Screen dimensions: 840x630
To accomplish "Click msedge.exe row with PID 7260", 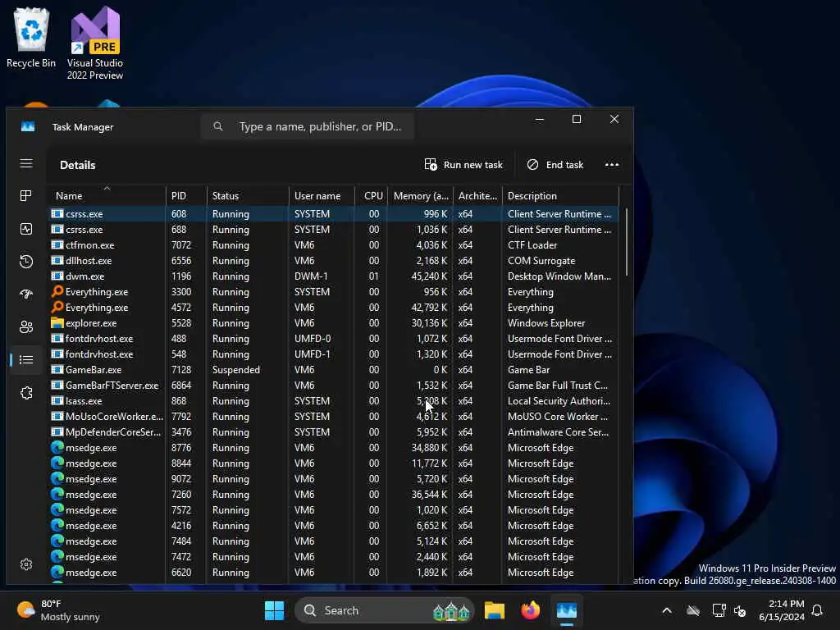I will (333, 494).
